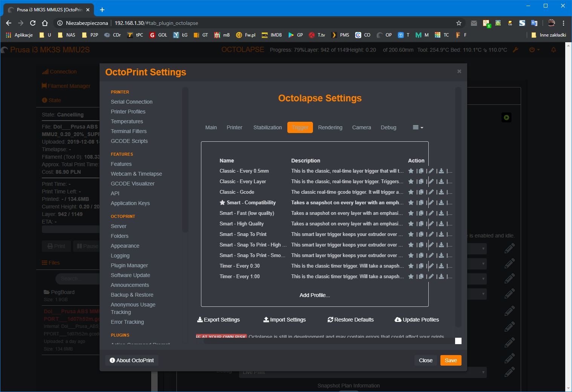The height and width of the screenshot is (392, 572).
Task: Go to browser home page
Action: (x=45, y=23)
